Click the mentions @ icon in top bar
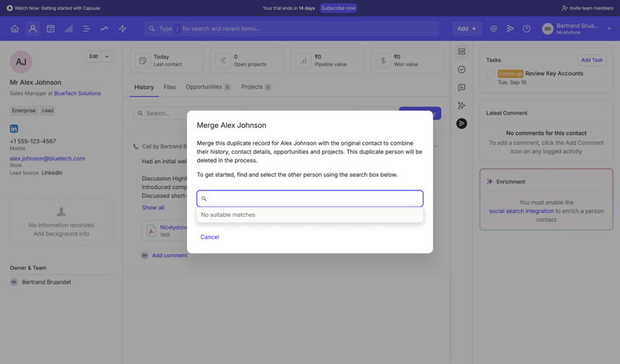 [x=494, y=29]
